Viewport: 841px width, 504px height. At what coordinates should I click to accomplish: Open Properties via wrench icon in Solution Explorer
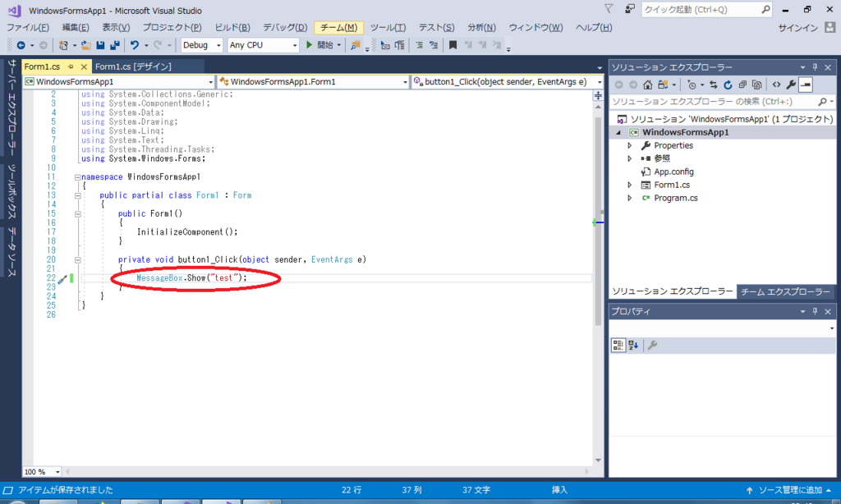tap(791, 85)
